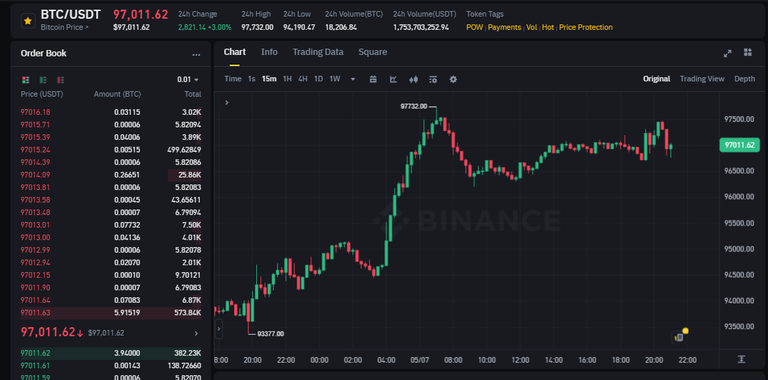This screenshot has height=380, width=768.
Task: Expand more time interval options
Action: [x=353, y=79]
